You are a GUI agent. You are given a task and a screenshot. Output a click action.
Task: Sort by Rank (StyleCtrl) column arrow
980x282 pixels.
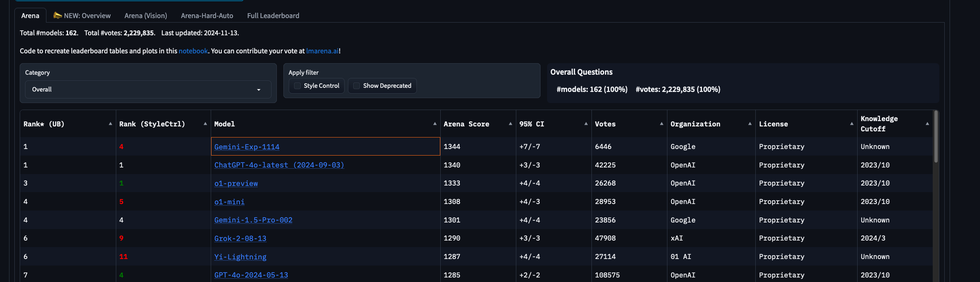(205, 124)
